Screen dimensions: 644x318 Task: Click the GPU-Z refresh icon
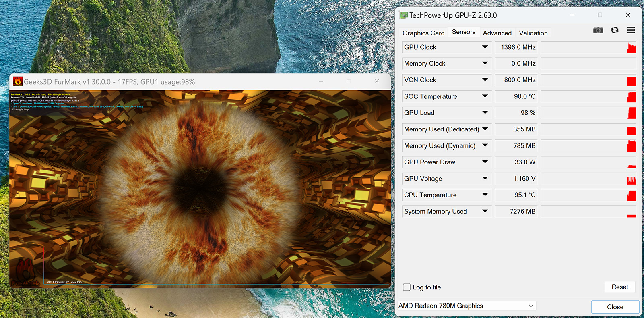click(x=615, y=30)
